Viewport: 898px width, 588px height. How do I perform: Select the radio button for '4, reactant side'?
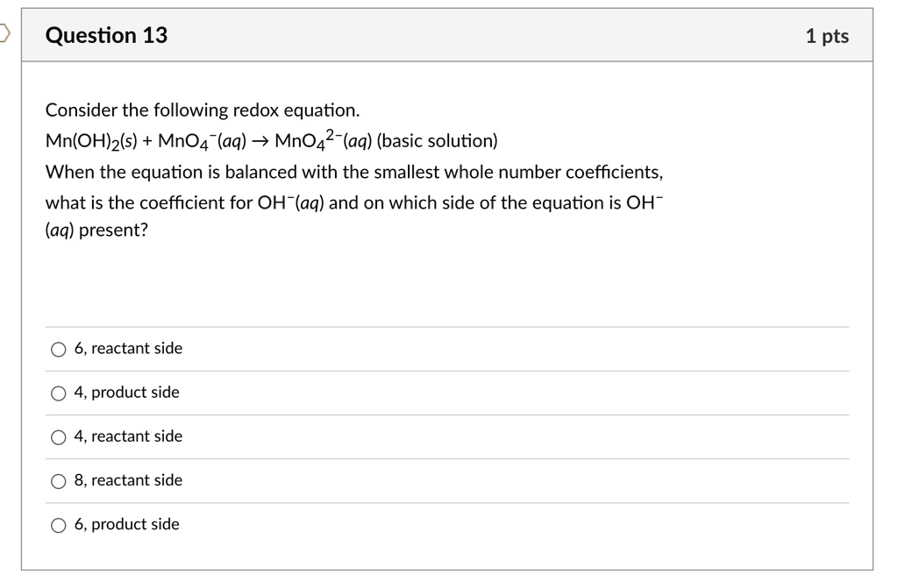click(x=58, y=436)
